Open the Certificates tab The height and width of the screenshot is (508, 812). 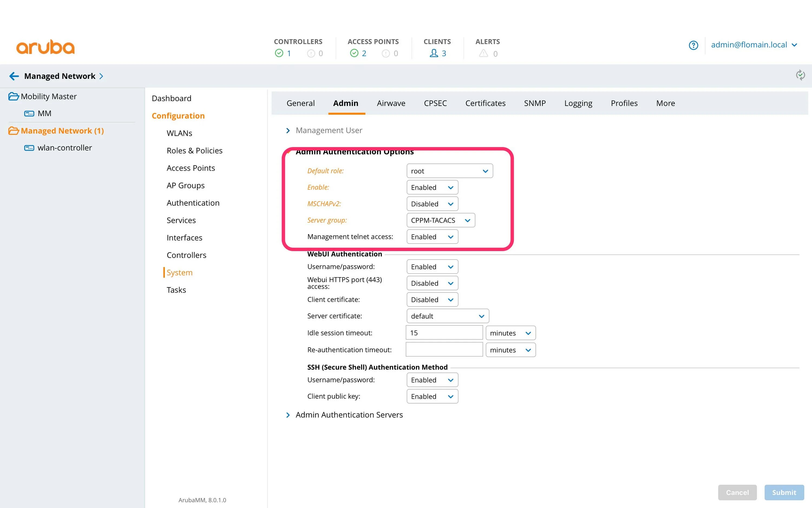click(x=485, y=103)
